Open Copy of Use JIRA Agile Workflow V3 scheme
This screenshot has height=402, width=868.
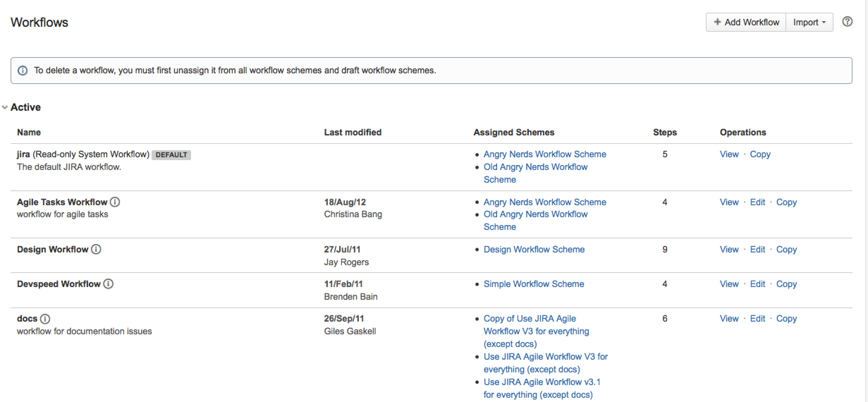[x=536, y=331]
